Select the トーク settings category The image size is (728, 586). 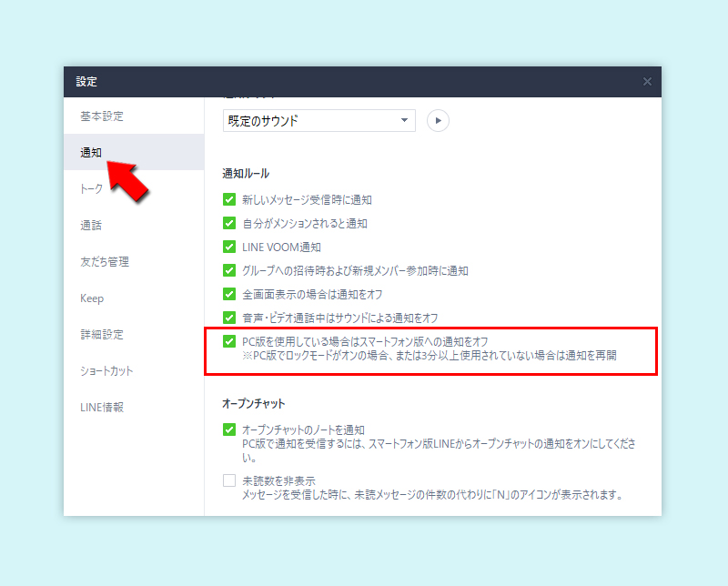click(x=91, y=188)
